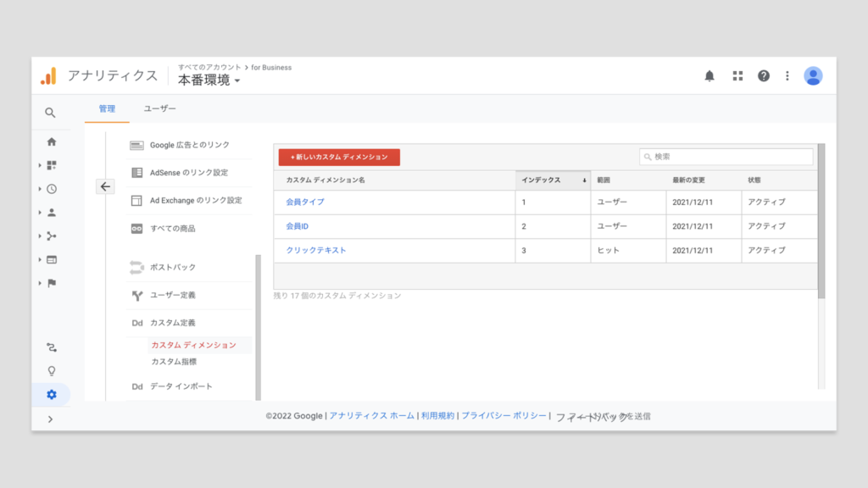Open the 会員タイプ dimension link

pos(305,202)
